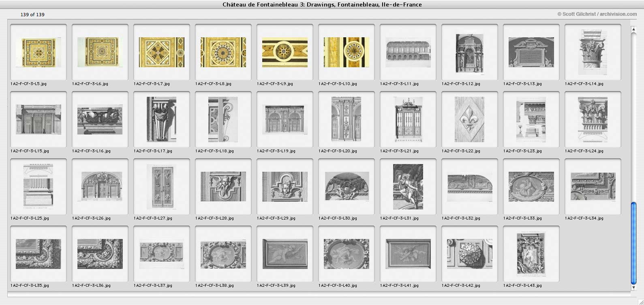Viewport: 644px width, 305px height.
Task: Open thumbnail 1A2-F-CF-3-L7.jpg
Action: click(x=162, y=53)
